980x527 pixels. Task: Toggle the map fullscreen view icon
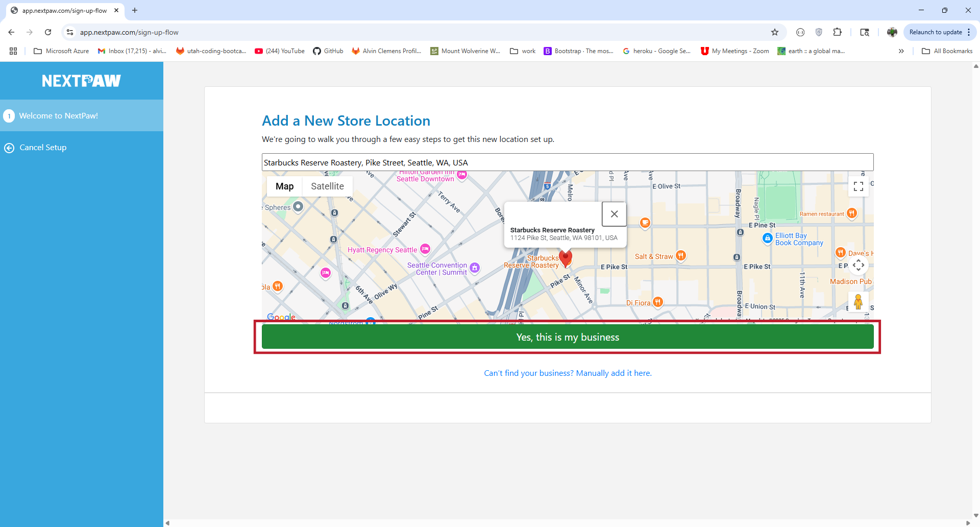859,186
